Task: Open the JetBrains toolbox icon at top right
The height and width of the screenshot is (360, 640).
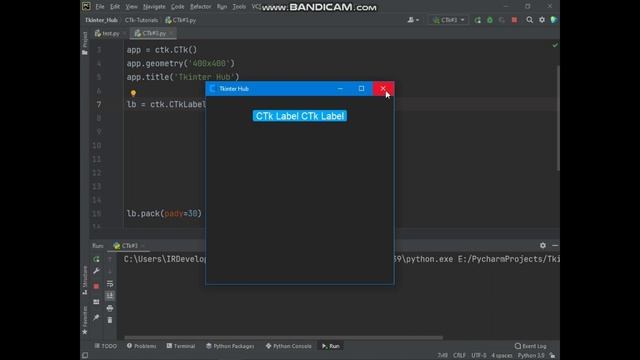Action: click(554, 20)
